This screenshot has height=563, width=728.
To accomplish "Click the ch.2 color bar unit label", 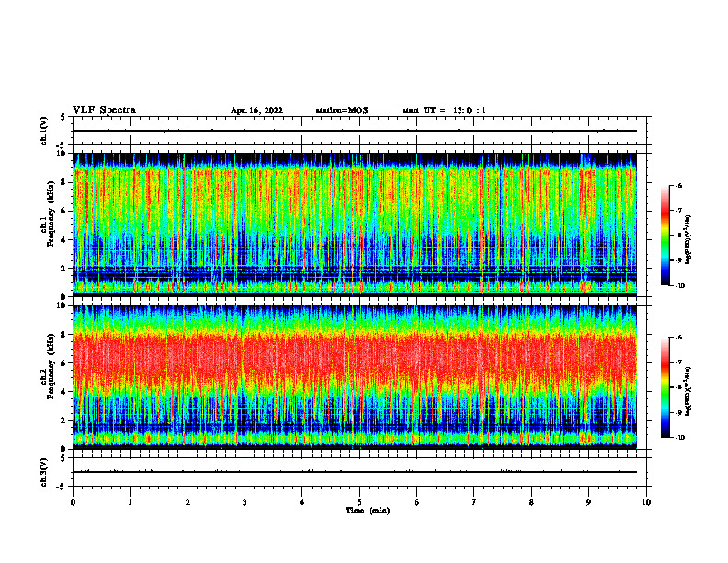I will pyautogui.click(x=688, y=391).
